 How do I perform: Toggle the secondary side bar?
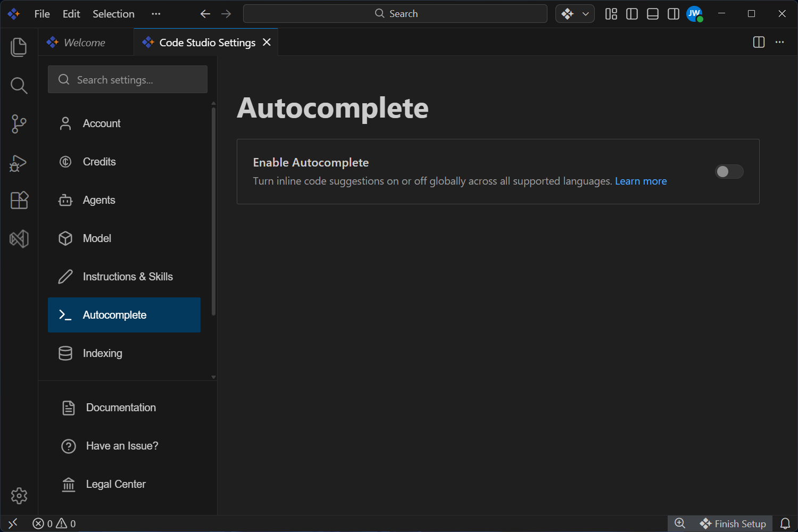point(674,14)
